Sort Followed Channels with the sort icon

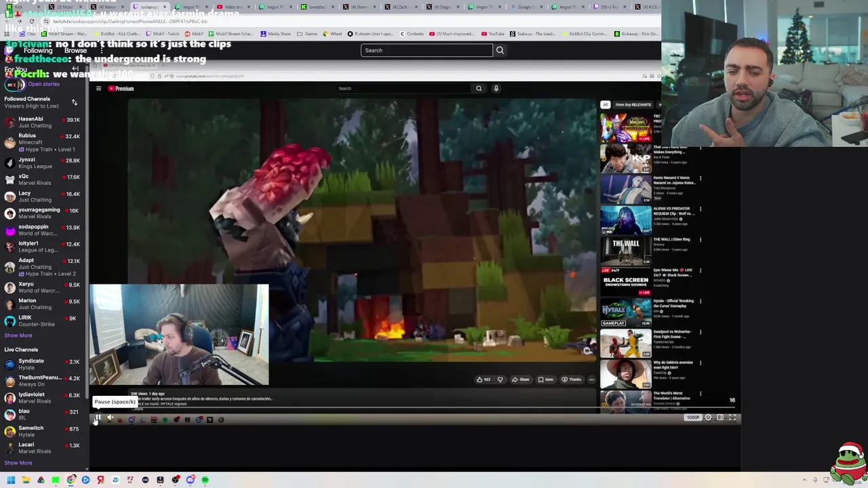(75, 102)
